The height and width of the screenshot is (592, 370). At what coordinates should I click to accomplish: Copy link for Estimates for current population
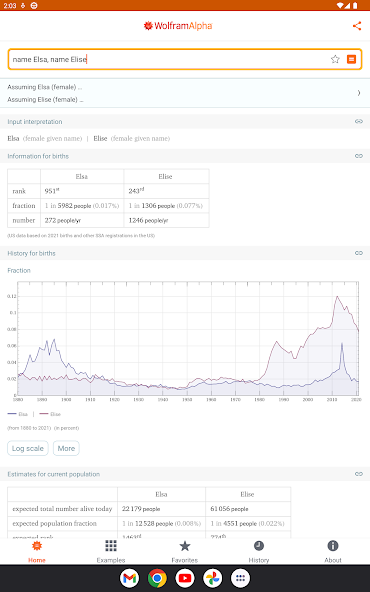coord(359,474)
